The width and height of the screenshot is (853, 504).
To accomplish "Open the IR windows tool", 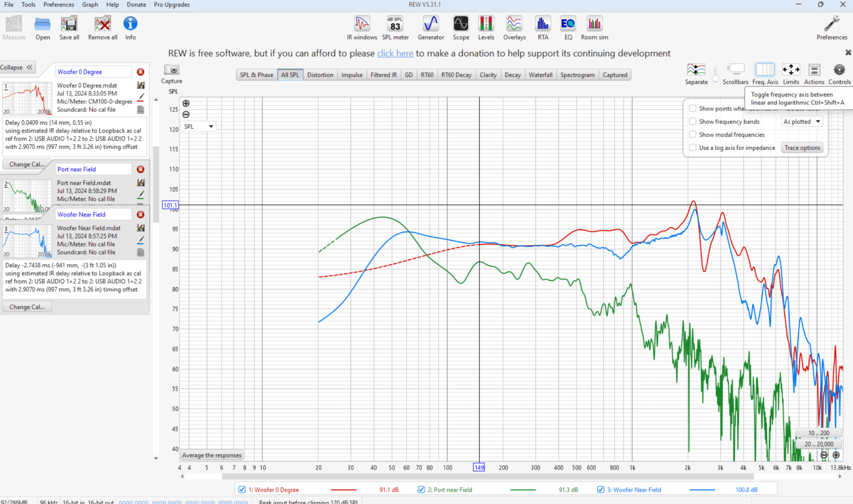I will click(362, 27).
